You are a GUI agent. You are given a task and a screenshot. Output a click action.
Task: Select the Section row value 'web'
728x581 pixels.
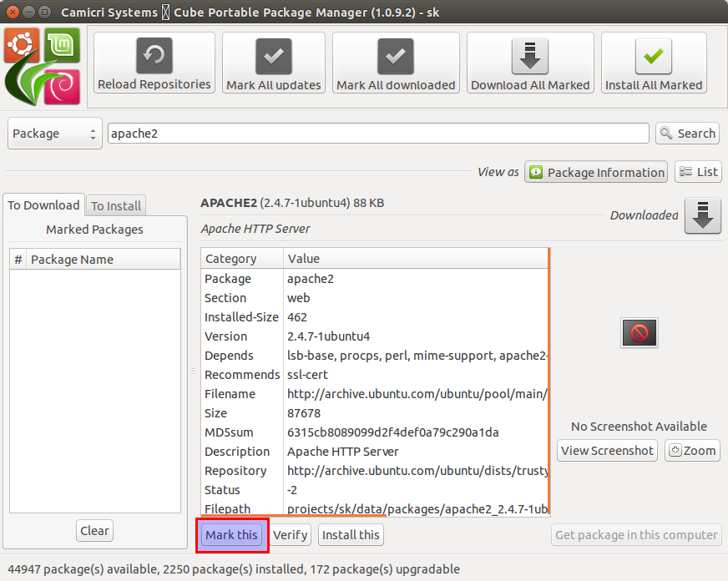point(299,298)
